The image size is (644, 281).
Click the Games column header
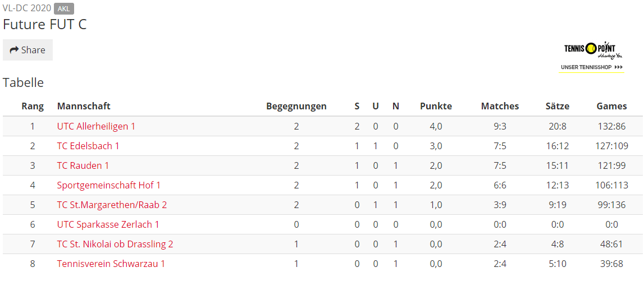[x=611, y=106]
